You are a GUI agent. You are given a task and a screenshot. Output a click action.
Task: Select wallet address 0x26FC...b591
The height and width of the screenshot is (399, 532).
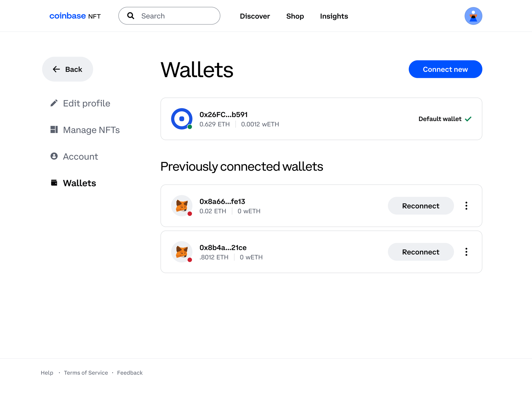(x=223, y=115)
